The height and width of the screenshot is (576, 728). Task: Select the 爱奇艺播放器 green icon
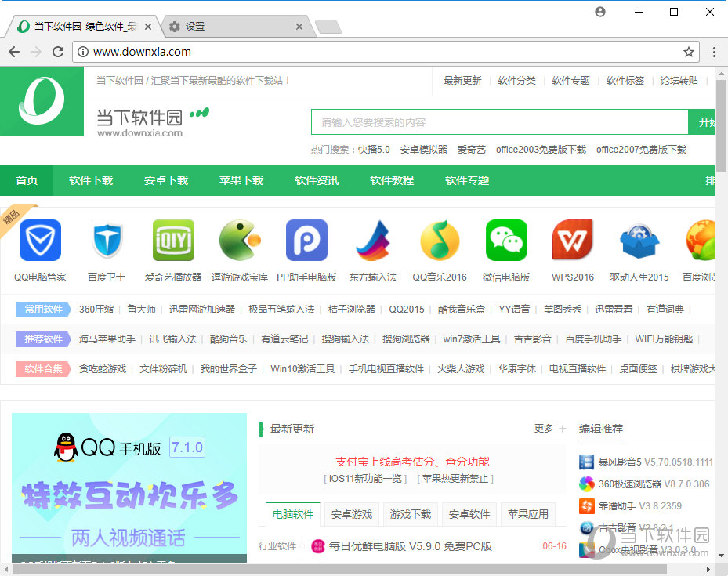[x=173, y=240]
